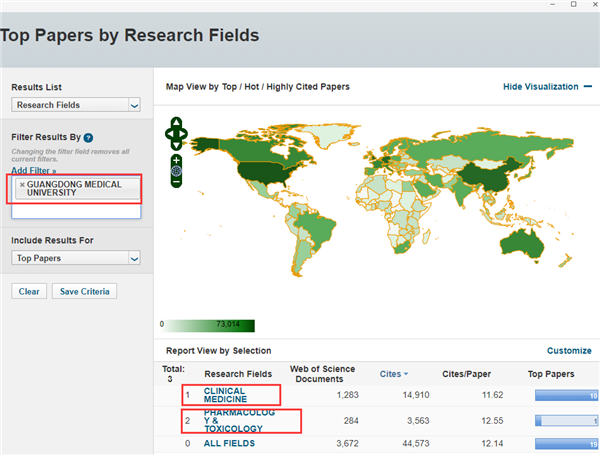Zoom out of the map with minus
The height and width of the screenshot is (455, 600).
point(176,181)
